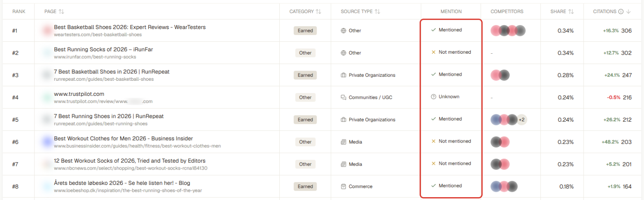Open the info icon next to CITATIONS
Screen dimensions: 644x200
621,11
